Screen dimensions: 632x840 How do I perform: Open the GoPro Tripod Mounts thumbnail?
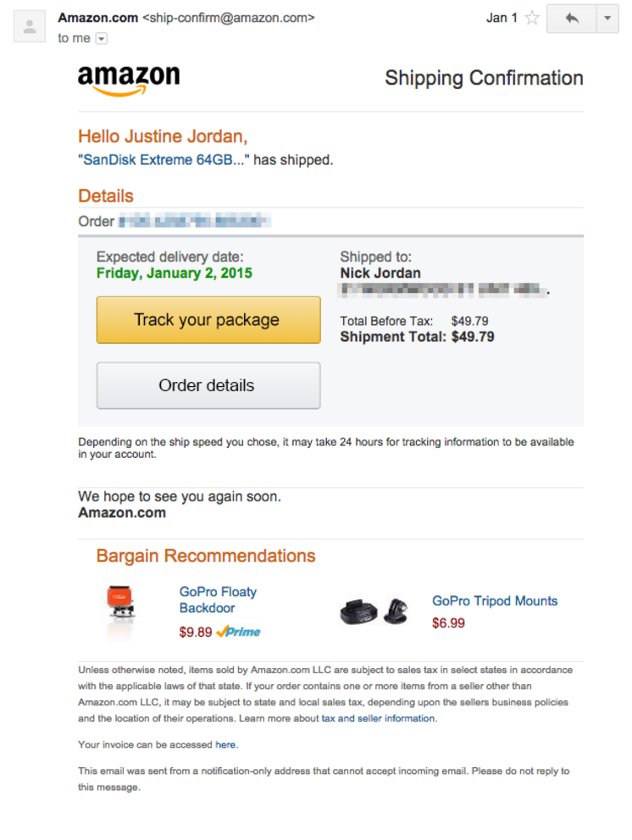tap(374, 611)
